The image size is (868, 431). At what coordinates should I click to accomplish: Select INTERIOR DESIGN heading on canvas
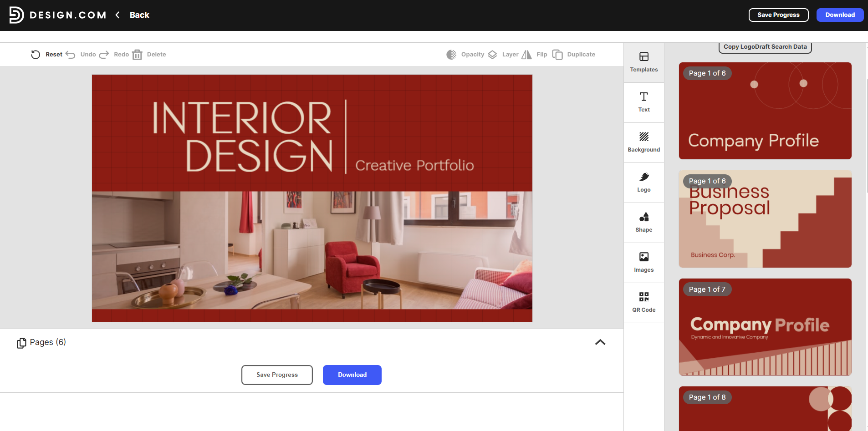tap(242, 136)
